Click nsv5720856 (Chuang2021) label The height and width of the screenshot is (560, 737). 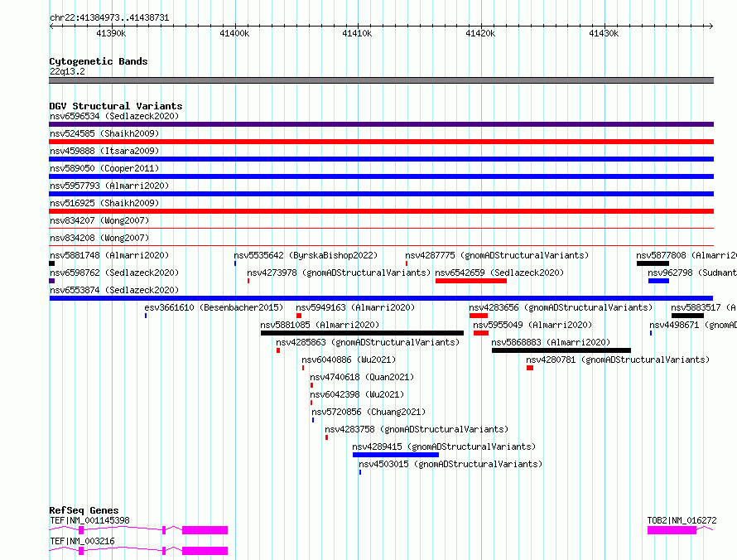click(x=368, y=412)
